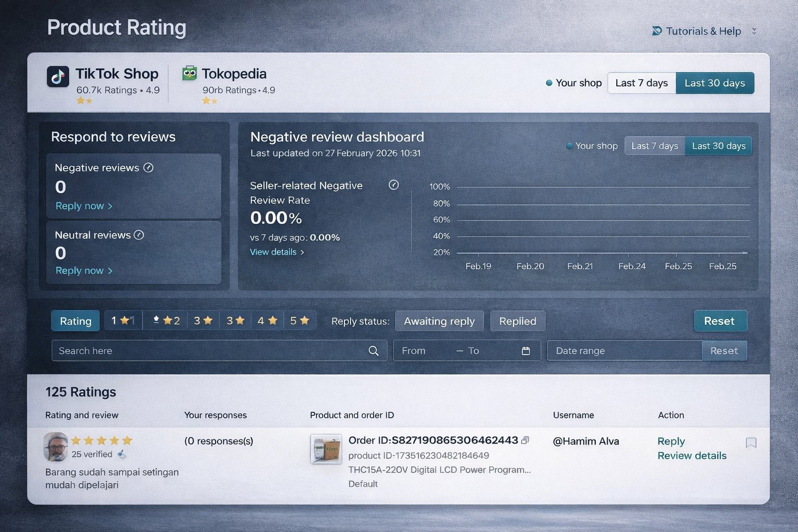Select Last 30 days in negative review dashboard
The height and width of the screenshot is (532, 798).
tap(718, 146)
